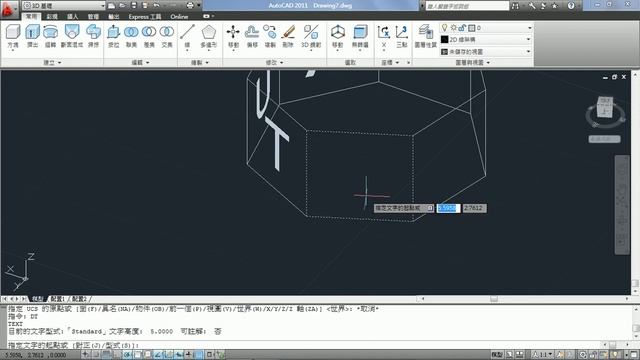Switch to the 管理 ribbon tab

[x=93, y=17]
